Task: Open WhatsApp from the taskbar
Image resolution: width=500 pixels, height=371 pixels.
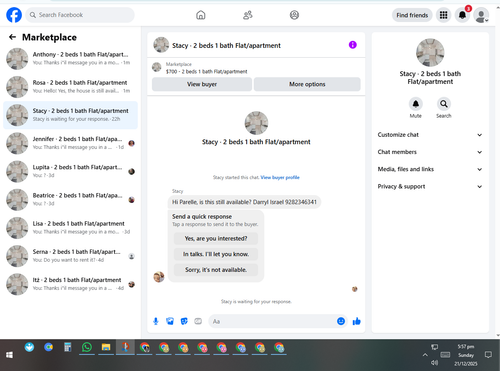Action: pyautogui.click(x=87, y=347)
